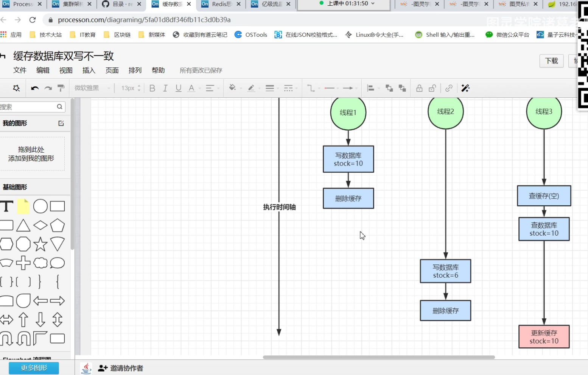588x375 pixels.
Task: Select the Text shape T icon
Action: tap(6, 206)
